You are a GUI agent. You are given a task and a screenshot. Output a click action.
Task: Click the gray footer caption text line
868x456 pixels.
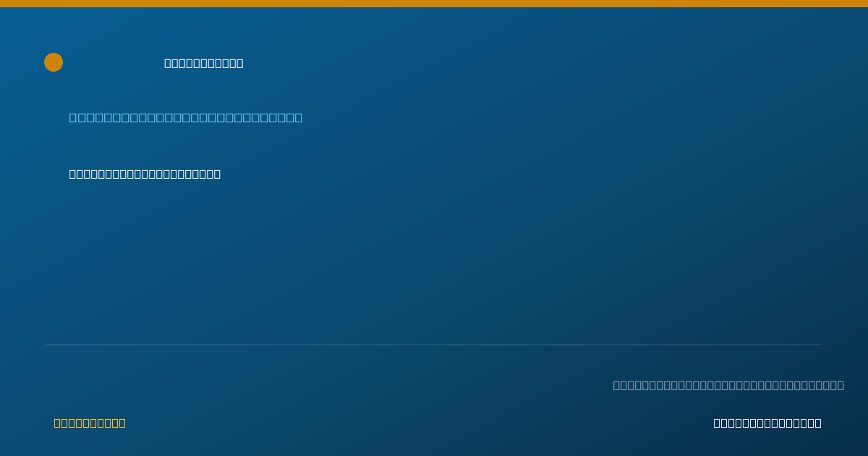coord(728,385)
